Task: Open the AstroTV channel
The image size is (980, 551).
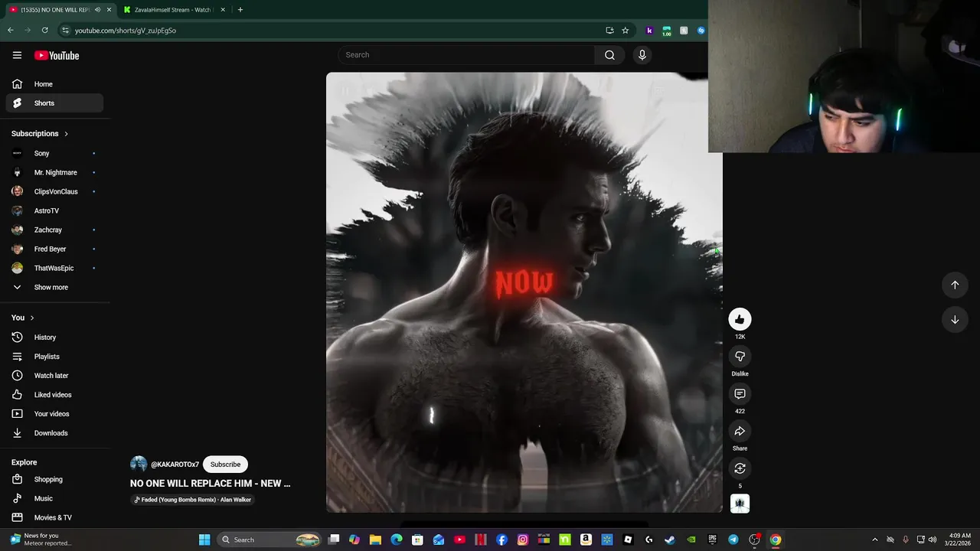Action: point(54,210)
